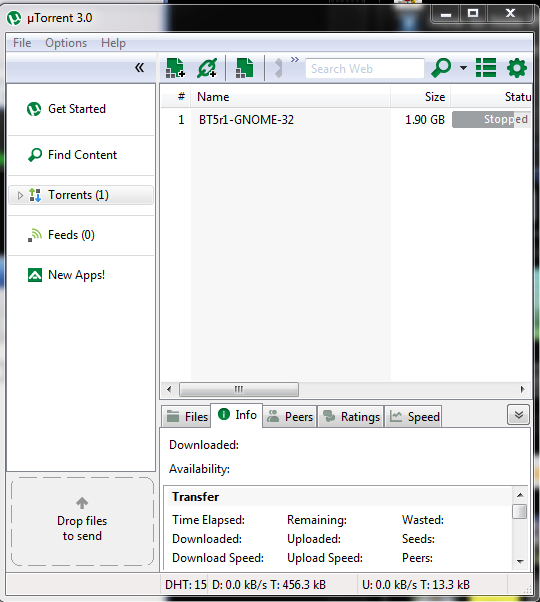The image size is (540, 602).
Task: Open the File menu
Action: coord(22,43)
